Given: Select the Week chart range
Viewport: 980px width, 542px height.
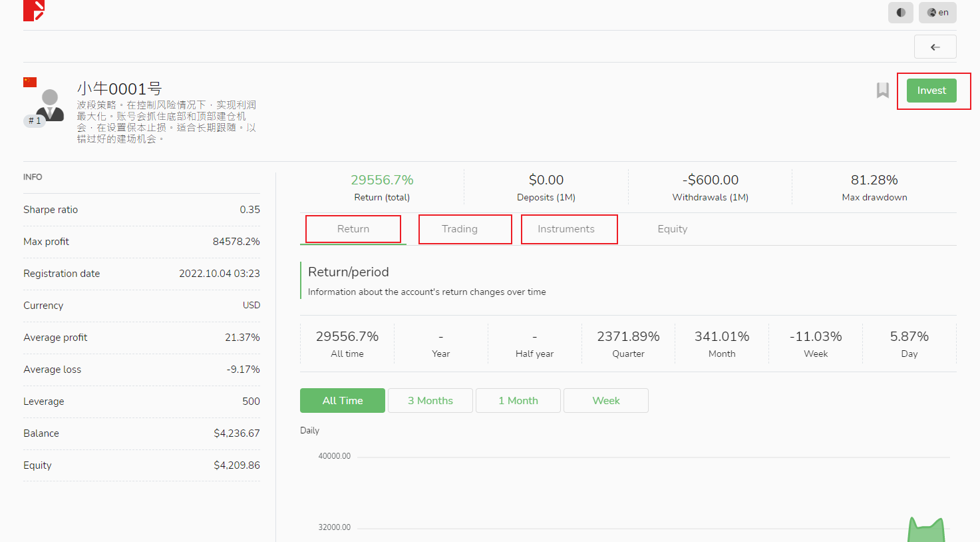Looking at the screenshot, I should pos(605,401).
